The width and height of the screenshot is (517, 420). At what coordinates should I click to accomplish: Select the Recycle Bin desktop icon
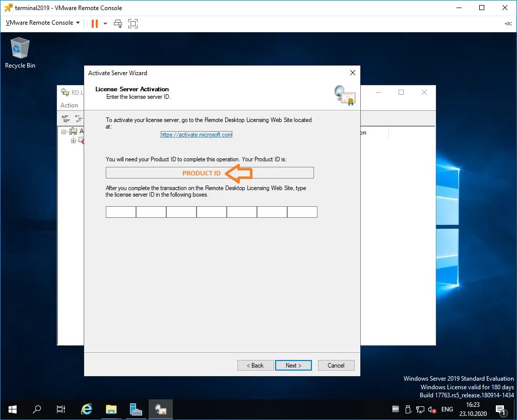pos(20,53)
